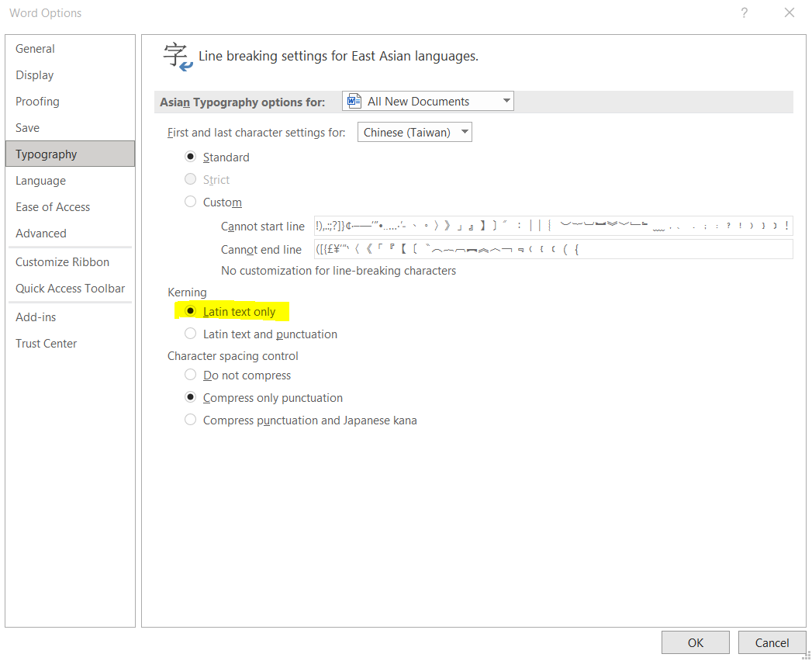Viewport: 812px width, 661px height.
Task: Switch to the Proofing category
Action: point(37,102)
